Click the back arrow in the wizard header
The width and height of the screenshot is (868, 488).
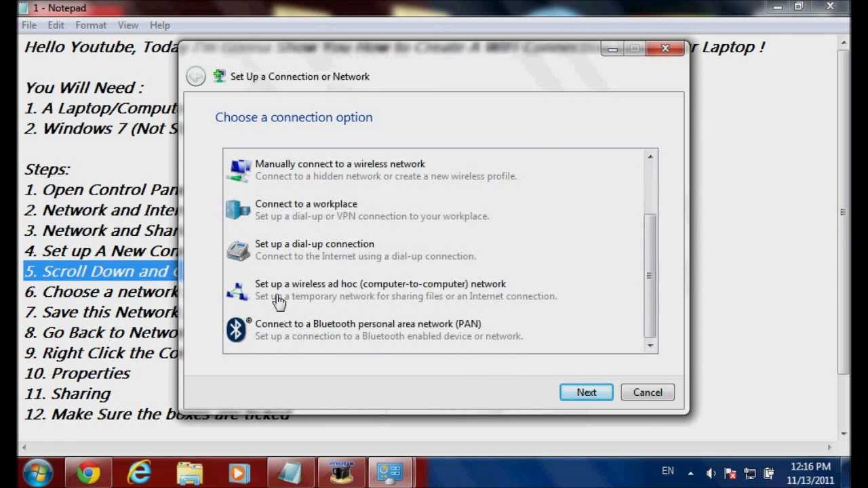[x=196, y=77]
